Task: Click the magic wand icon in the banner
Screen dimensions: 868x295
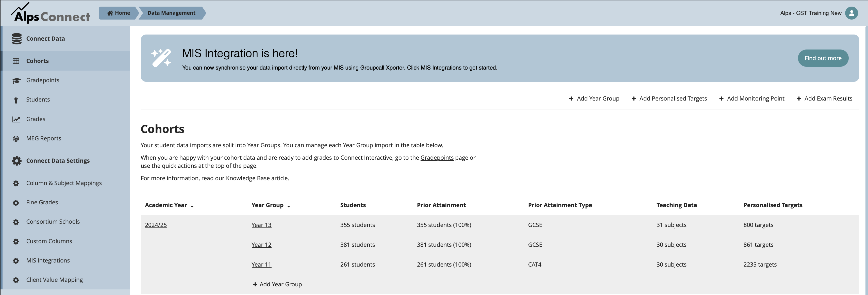Action: point(161,58)
